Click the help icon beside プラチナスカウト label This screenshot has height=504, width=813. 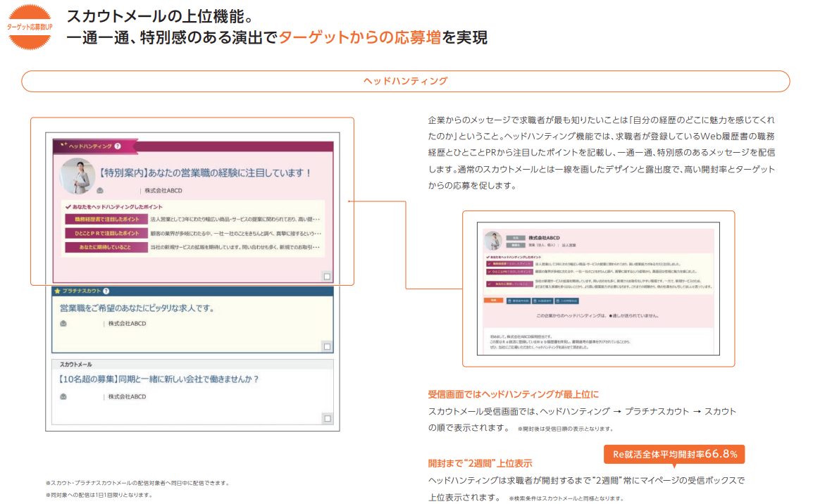click(x=106, y=291)
